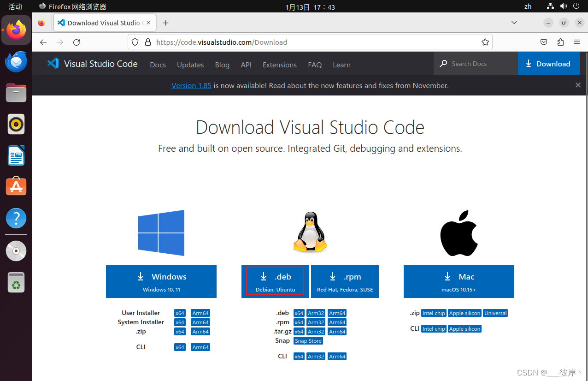This screenshot has width=588, height=381.
Task: Click the disc drive icon in dock
Action: (16, 251)
